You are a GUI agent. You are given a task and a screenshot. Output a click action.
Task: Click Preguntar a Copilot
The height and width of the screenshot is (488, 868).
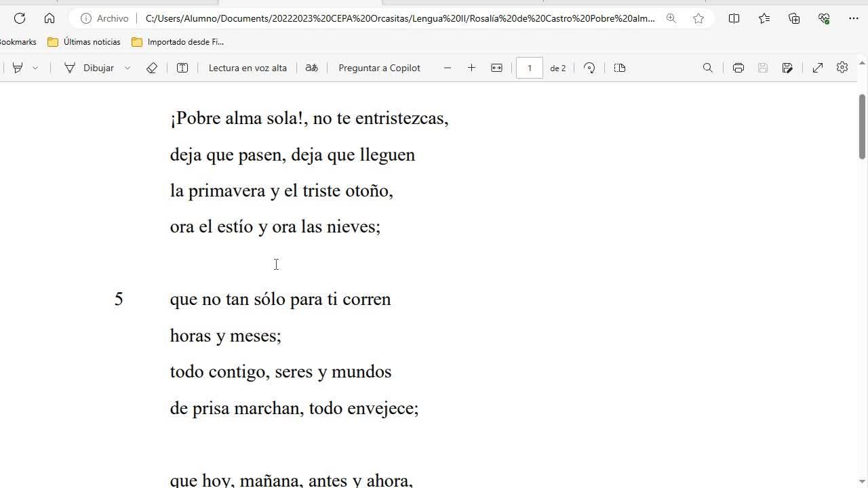click(x=379, y=68)
